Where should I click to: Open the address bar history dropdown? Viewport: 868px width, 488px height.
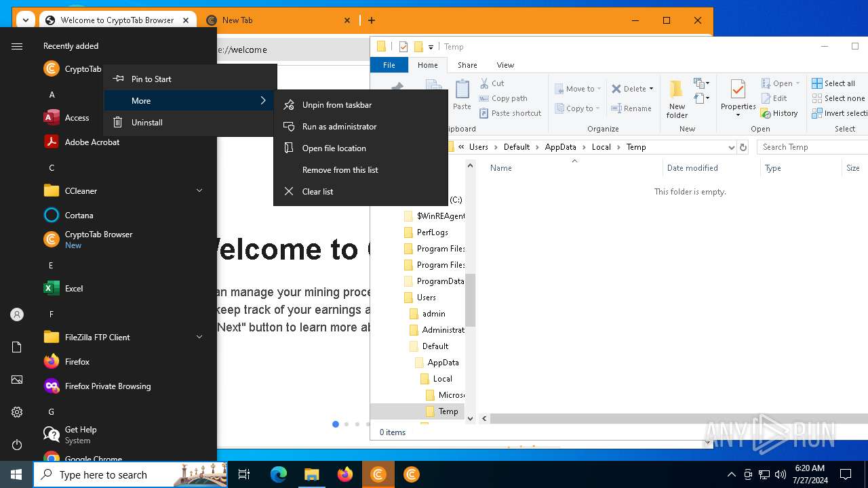tap(731, 147)
